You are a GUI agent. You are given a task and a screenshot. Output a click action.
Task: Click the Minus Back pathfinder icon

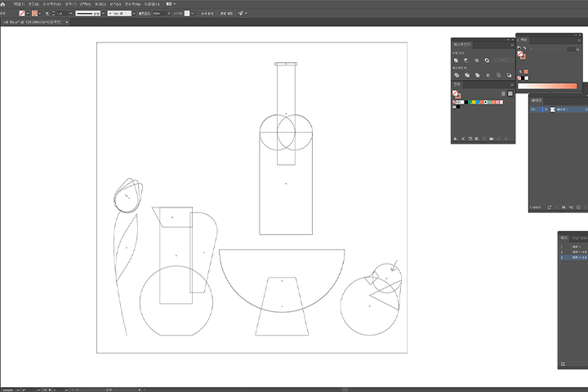click(509, 75)
